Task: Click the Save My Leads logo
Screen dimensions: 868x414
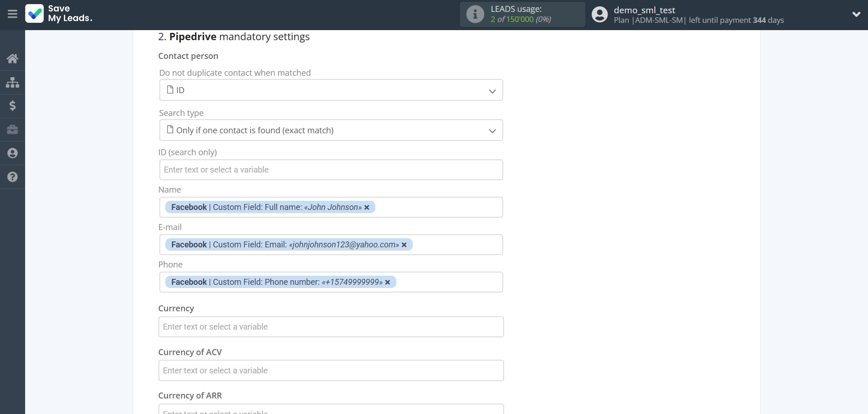Action: coord(59,14)
